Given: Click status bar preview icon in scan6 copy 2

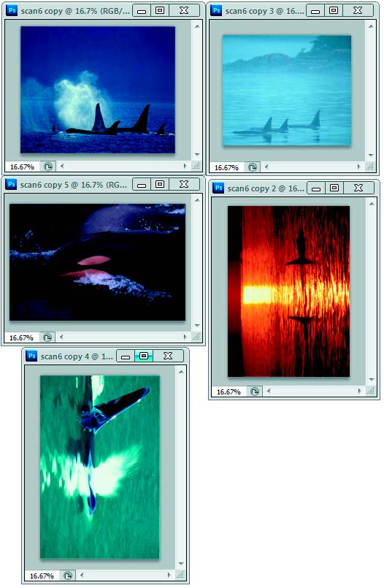Looking at the screenshot, I should (255, 392).
